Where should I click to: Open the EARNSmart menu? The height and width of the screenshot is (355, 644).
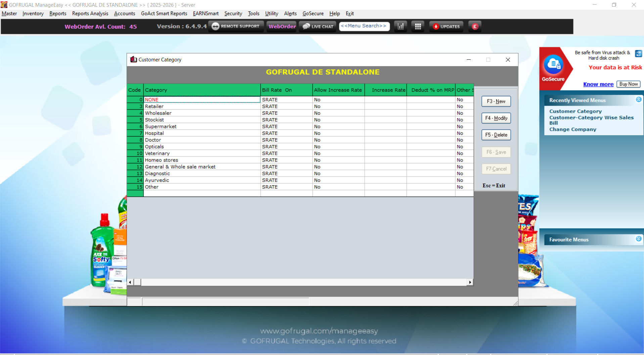(x=206, y=13)
